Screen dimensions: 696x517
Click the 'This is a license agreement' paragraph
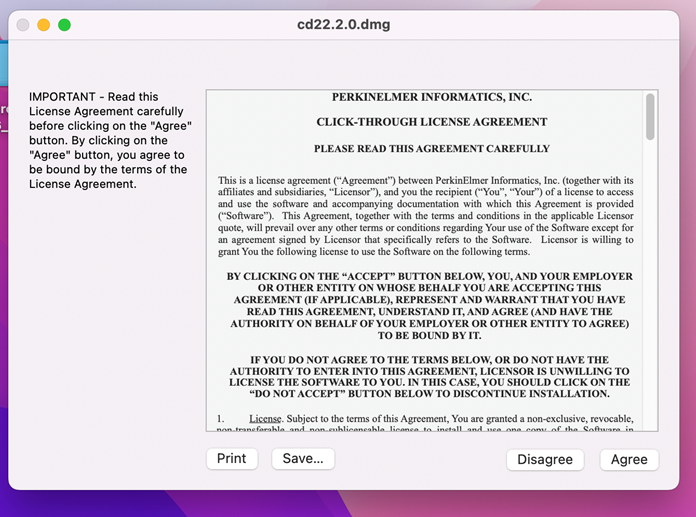point(426,216)
